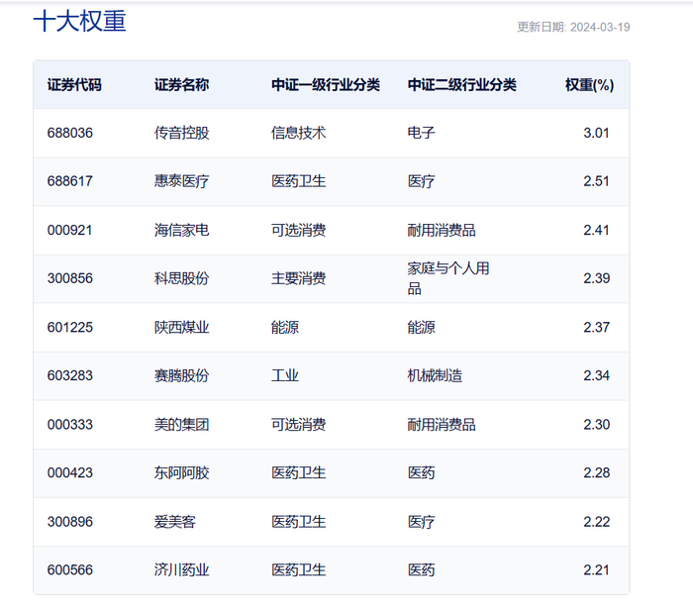
Task: Select stock name 赛腾股份
Action: pyautogui.click(x=181, y=376)
